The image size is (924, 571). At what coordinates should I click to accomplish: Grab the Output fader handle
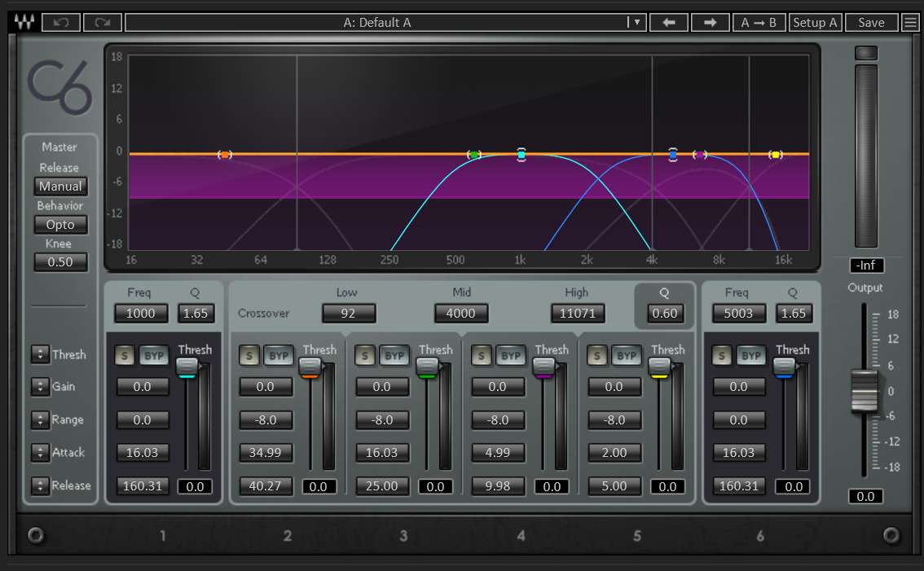click(x=865, y=390)
